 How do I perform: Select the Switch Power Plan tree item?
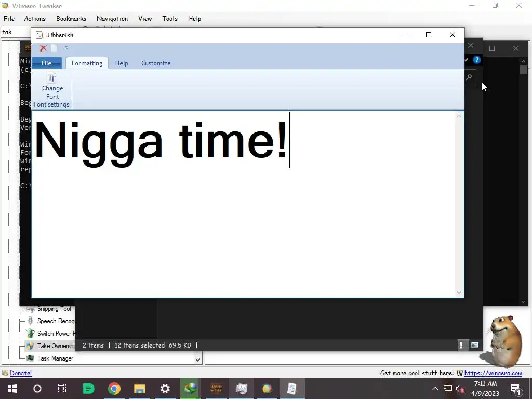click(x=56, y=334)
